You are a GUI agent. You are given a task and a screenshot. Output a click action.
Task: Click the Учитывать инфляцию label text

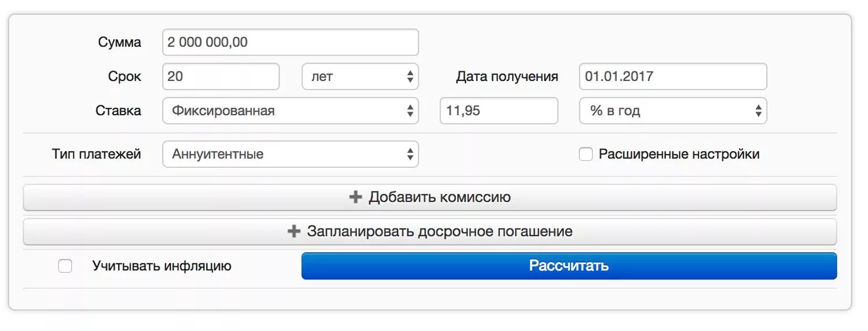tap(161, 266)
